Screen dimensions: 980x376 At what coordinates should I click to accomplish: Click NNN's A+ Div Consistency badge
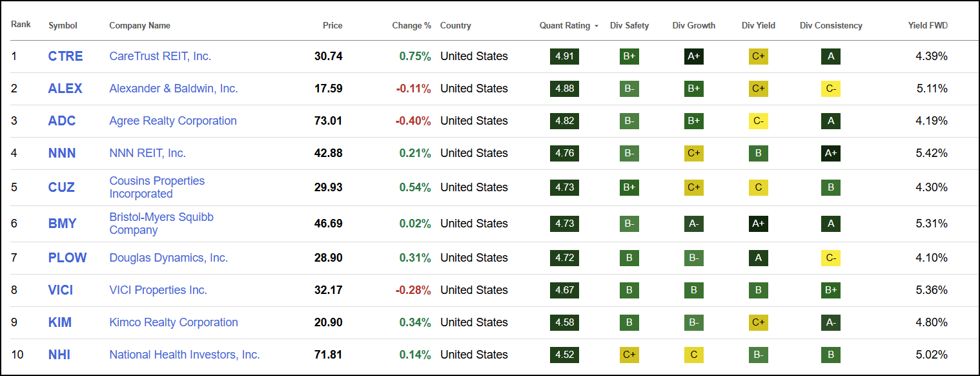[830, 153]
